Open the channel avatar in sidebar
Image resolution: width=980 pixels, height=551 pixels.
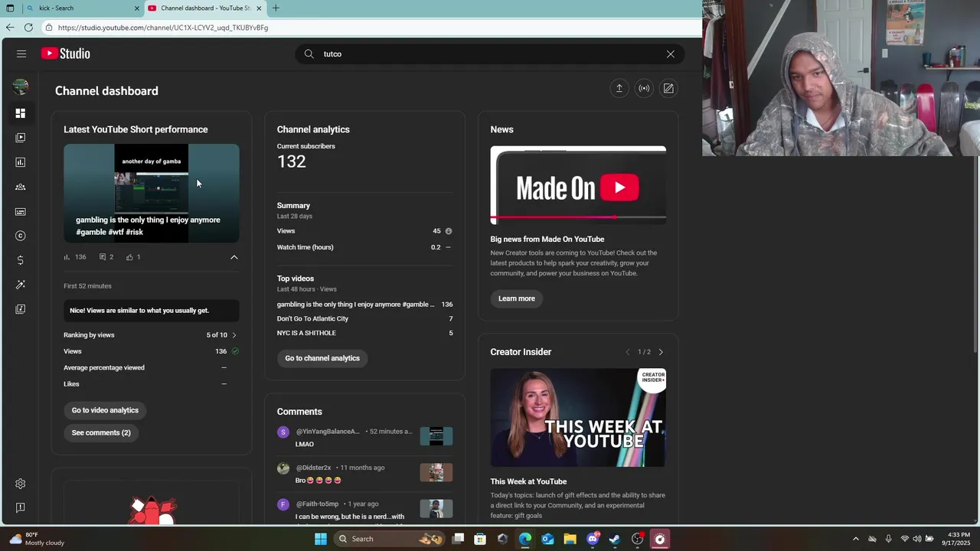[21, 86]
